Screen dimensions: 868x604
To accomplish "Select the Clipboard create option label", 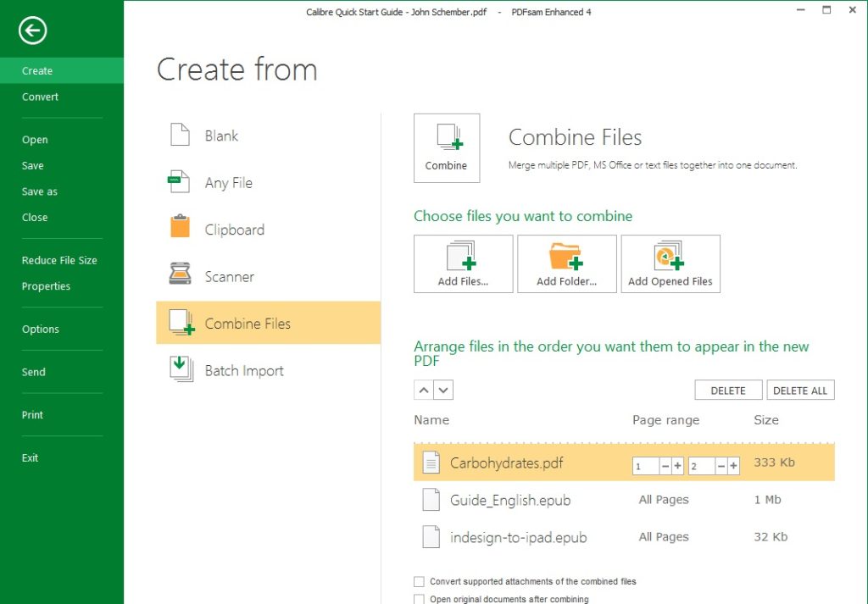I will point(235,230).
